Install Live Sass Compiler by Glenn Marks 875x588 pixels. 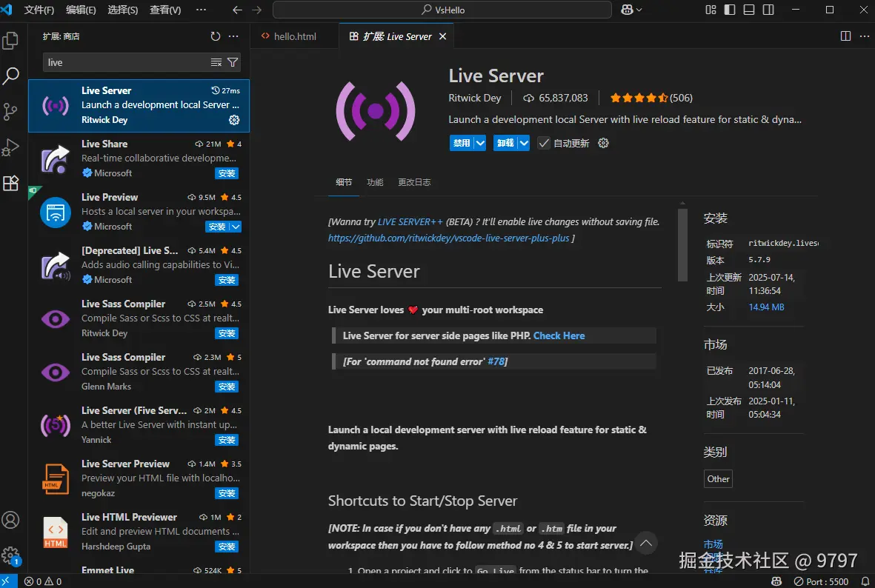[227, 387]
